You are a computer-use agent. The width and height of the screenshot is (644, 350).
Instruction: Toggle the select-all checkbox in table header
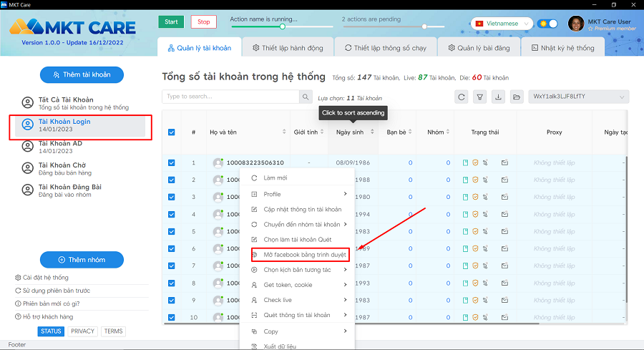coord(172,132)
